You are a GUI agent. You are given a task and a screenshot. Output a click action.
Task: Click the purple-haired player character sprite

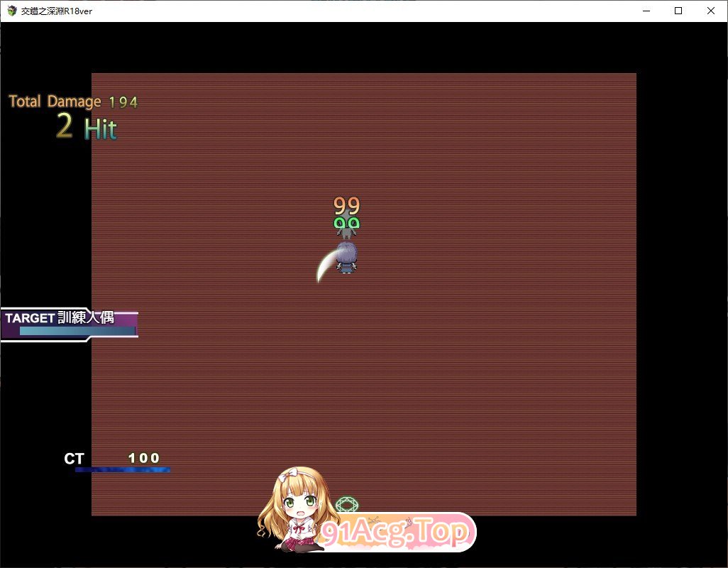coord(346,257)
